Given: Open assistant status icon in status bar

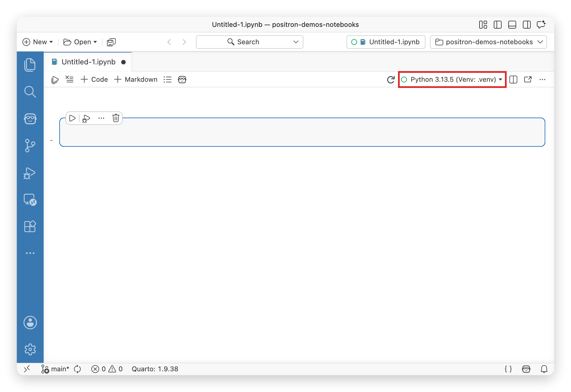Looking at the screenshot, I should point(526,369).
